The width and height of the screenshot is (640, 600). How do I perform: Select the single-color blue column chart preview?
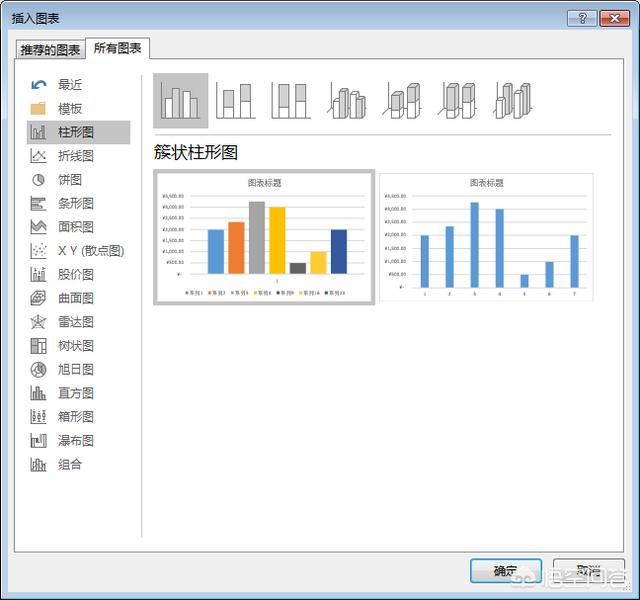[486, 238]
